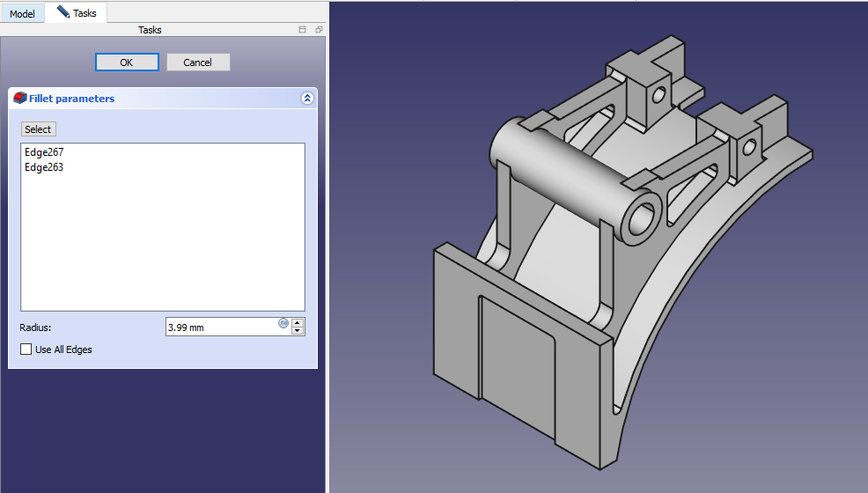Select Edge267 in the edge list

[x=44, y=152]
